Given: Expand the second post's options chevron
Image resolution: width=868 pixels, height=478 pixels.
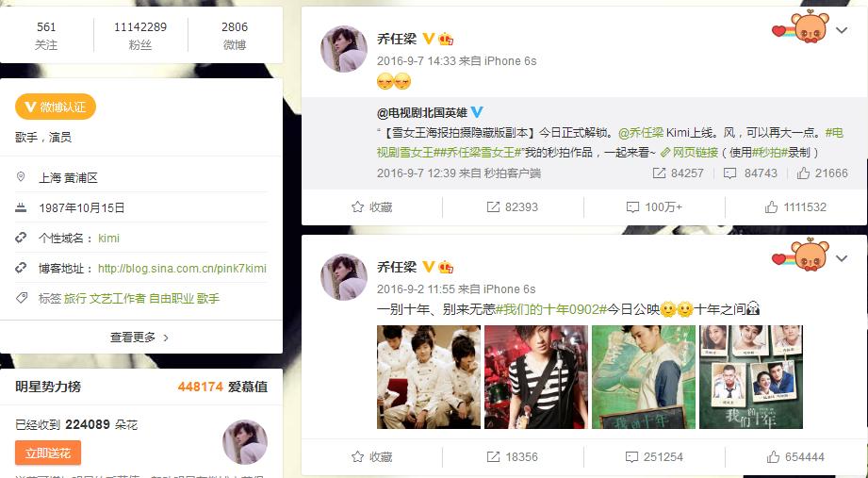Looking at the screenshot, I should click(x=842, y=258).
